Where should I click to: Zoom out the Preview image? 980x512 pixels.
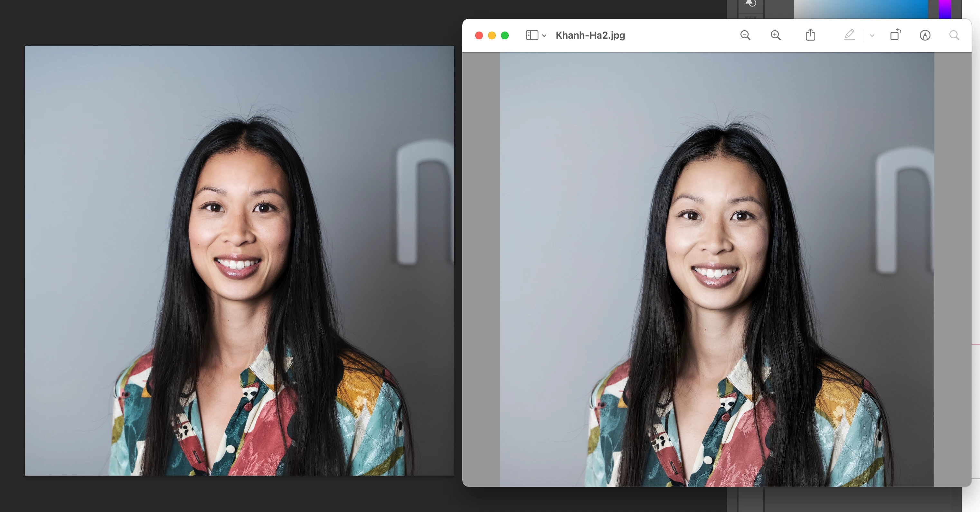745,35
